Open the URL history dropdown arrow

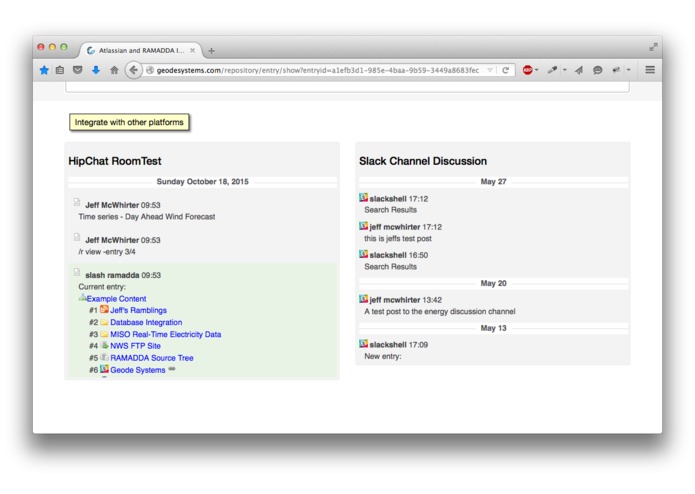click(490, 70)
